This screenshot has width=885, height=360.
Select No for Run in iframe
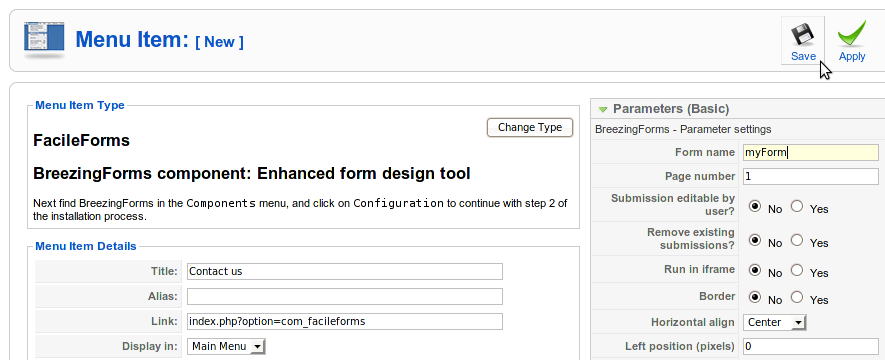(x=755, y=270)
